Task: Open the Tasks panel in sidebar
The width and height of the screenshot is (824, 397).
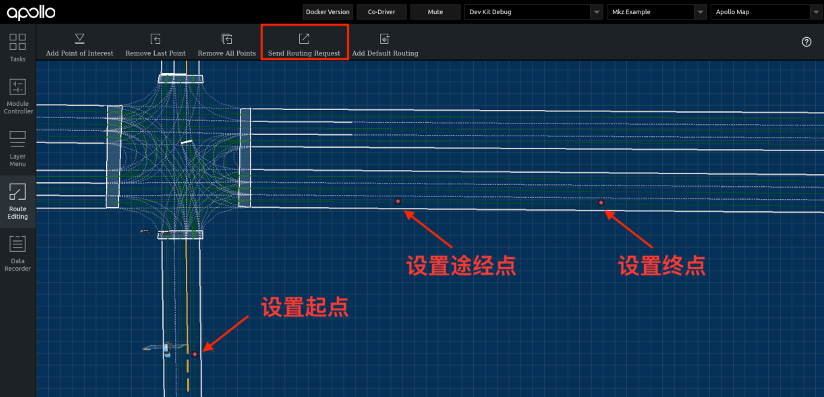Action: (17, 47)
